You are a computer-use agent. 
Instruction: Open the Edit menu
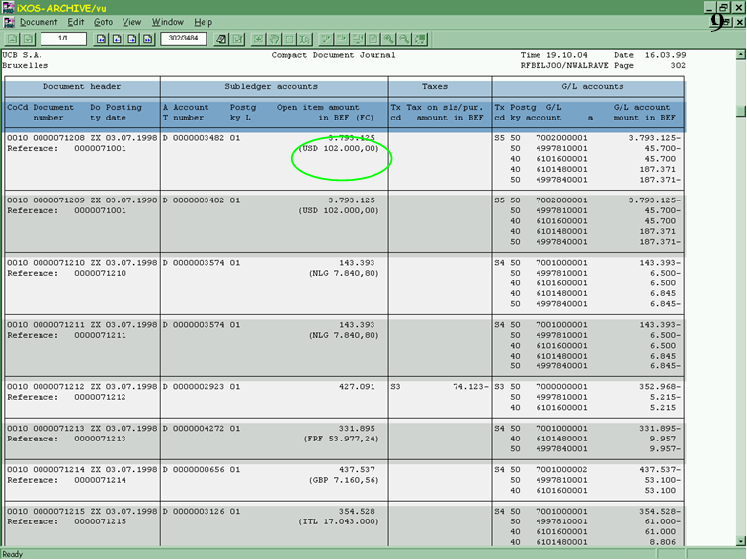(x=76, y=22)
